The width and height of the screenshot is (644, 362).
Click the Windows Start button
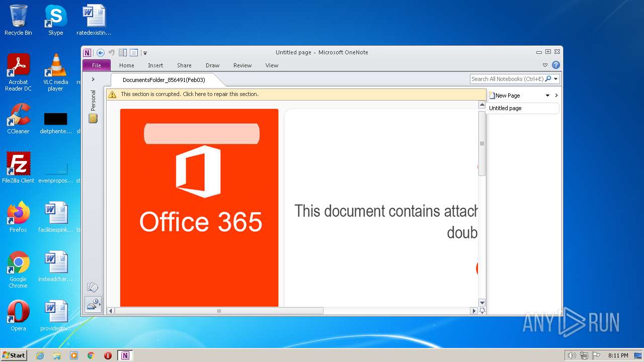pyautogui.click(x=14, y=355)
